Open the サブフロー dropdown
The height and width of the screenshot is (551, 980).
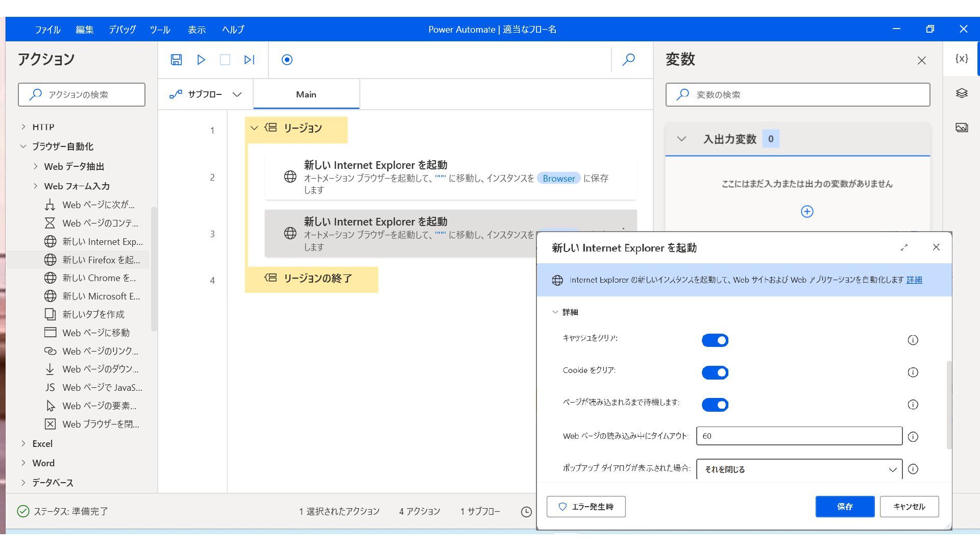[206, 94]
